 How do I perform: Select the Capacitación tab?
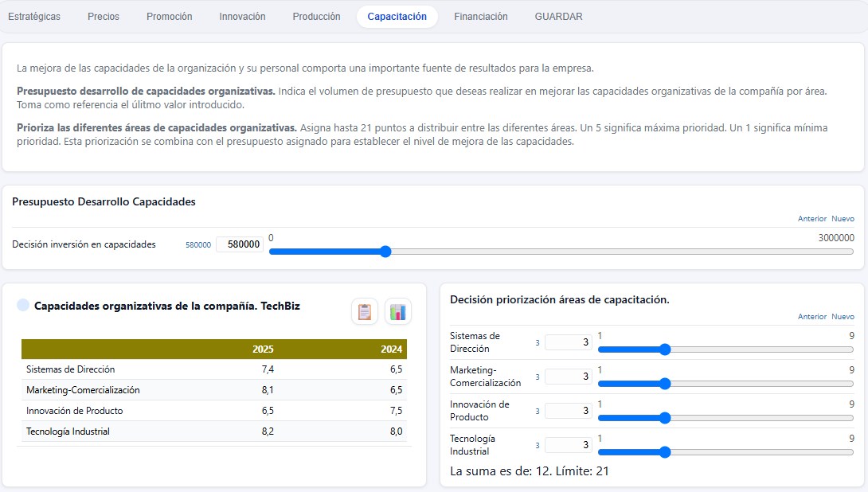397,17
